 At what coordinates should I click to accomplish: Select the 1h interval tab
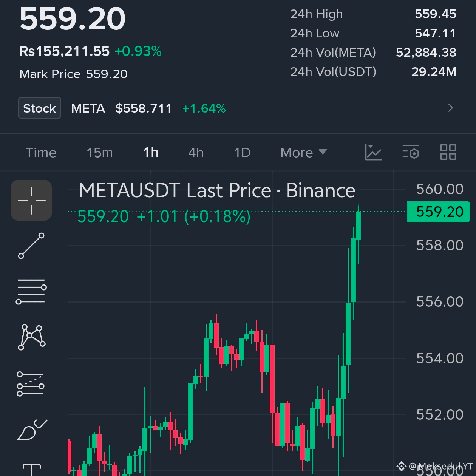coord(151,153)
